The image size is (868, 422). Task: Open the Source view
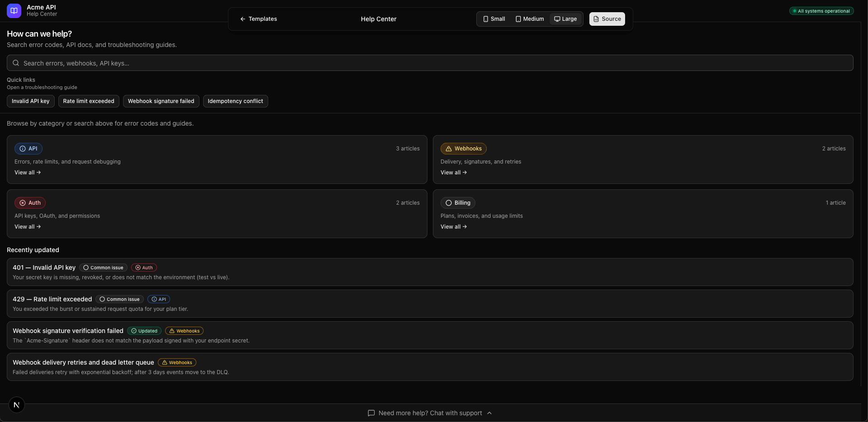click(x=607, y=19)
